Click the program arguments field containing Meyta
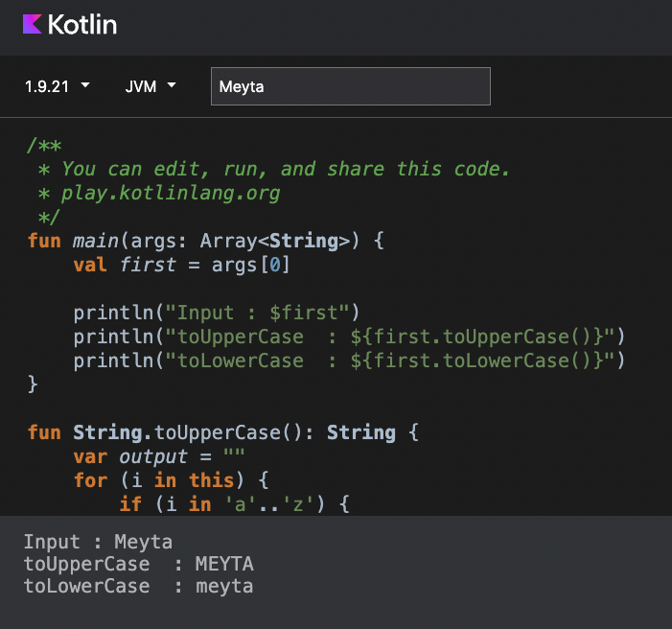Viewport: 672px width, 629px height. (351, 86)
